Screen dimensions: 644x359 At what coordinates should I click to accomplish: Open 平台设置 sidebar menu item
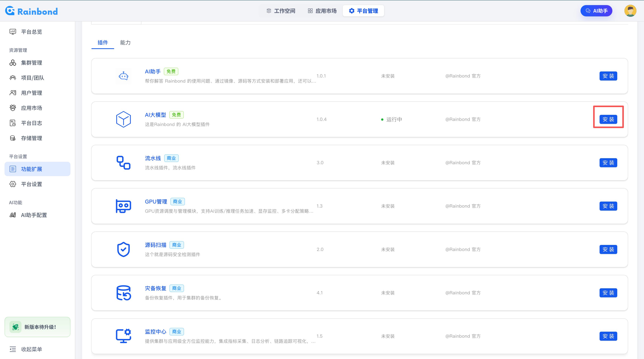(x=37, y=184)
